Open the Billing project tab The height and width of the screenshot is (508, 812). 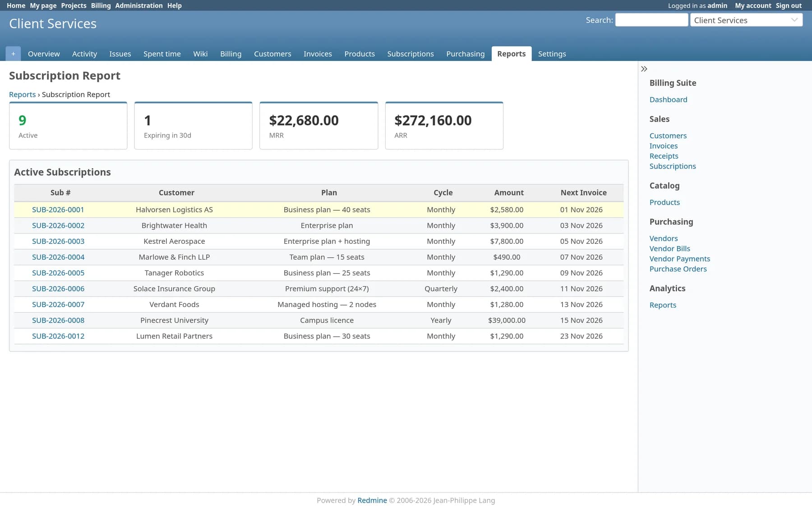[231, 54]
